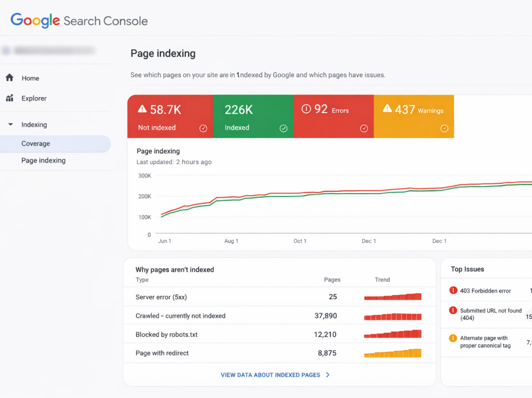Click the arrow next to View Data link
The width and height of the screenshot is (532, 398).
pos(327,375)
